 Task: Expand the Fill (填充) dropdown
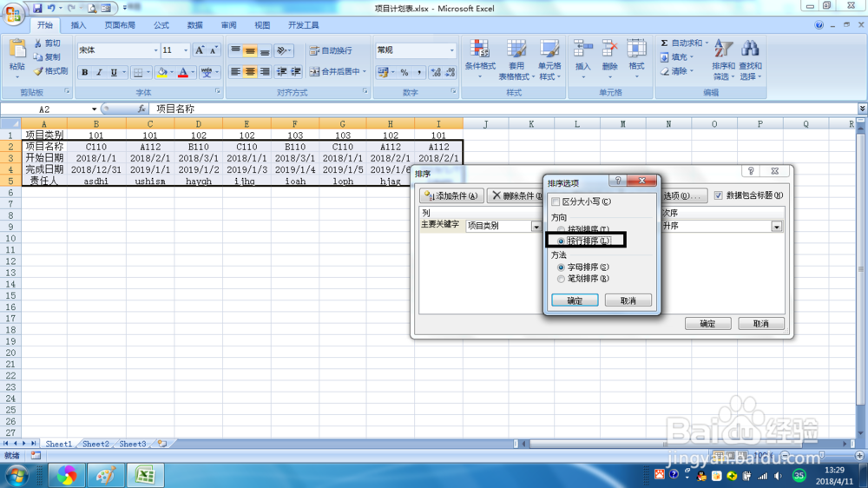692,57
